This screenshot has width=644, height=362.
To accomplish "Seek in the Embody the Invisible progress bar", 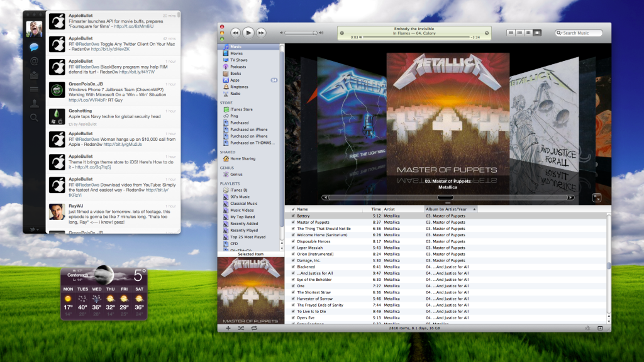I will pos(415,37).
